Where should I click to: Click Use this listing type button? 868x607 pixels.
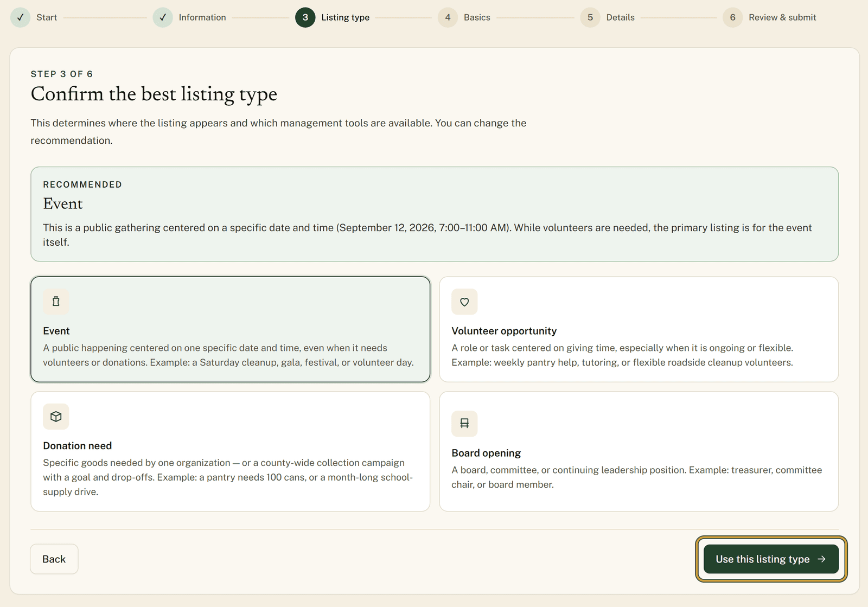pyautogui.click(x=771, y=559)
